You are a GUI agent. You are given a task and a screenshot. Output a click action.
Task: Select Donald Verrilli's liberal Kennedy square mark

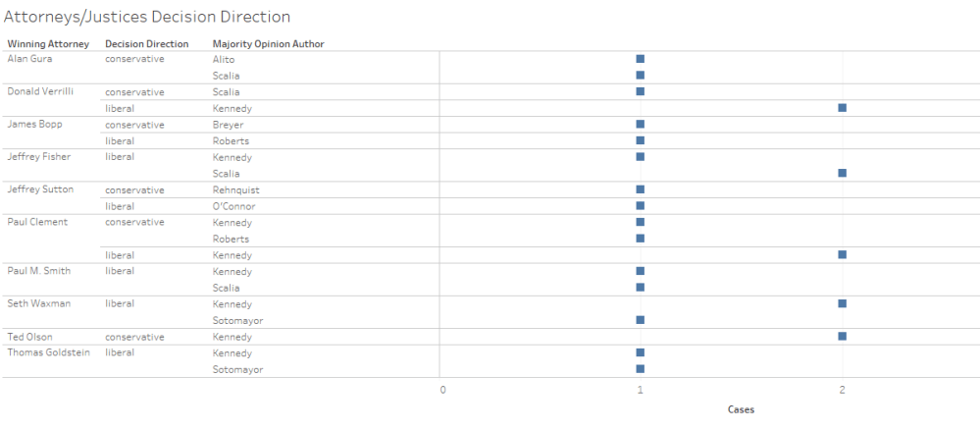[842, 108]
